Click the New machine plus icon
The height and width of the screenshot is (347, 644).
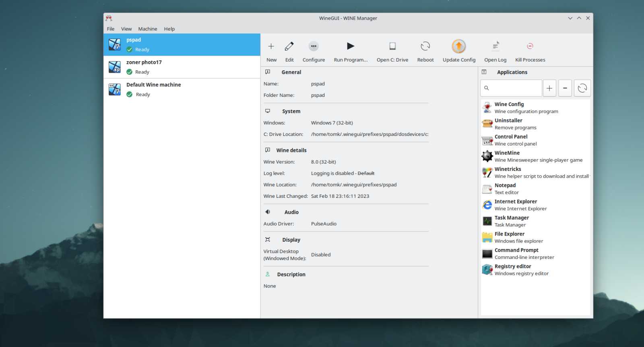[271, 46]
